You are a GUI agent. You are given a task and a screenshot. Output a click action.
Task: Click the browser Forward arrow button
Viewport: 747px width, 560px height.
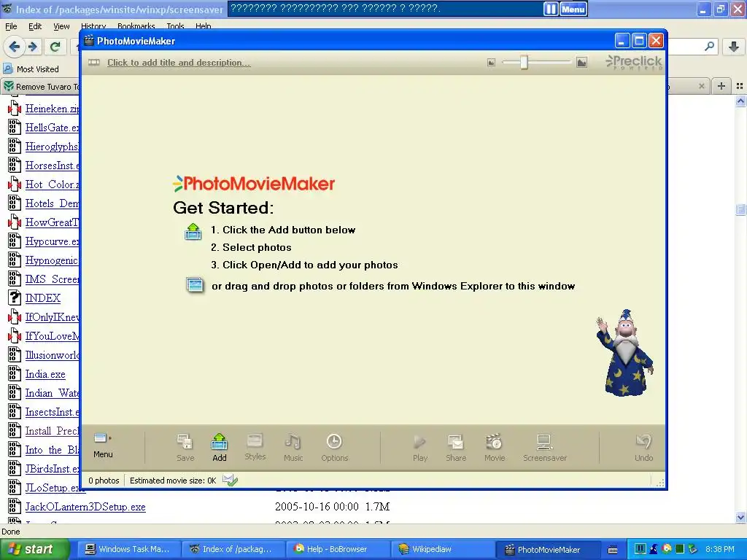[33, 47]
